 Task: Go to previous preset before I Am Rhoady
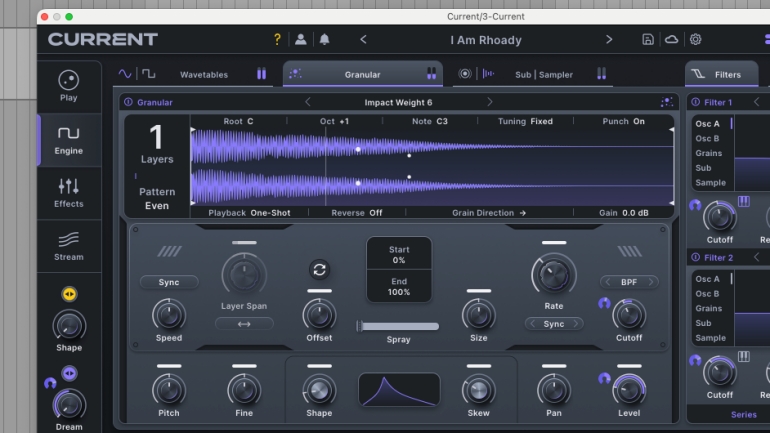click(363, 39)
